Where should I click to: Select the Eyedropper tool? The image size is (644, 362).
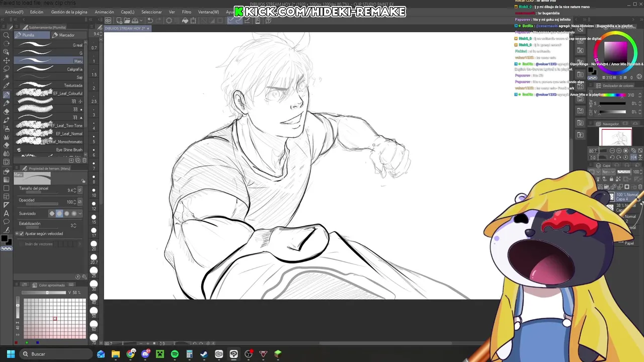coord(6,86)
